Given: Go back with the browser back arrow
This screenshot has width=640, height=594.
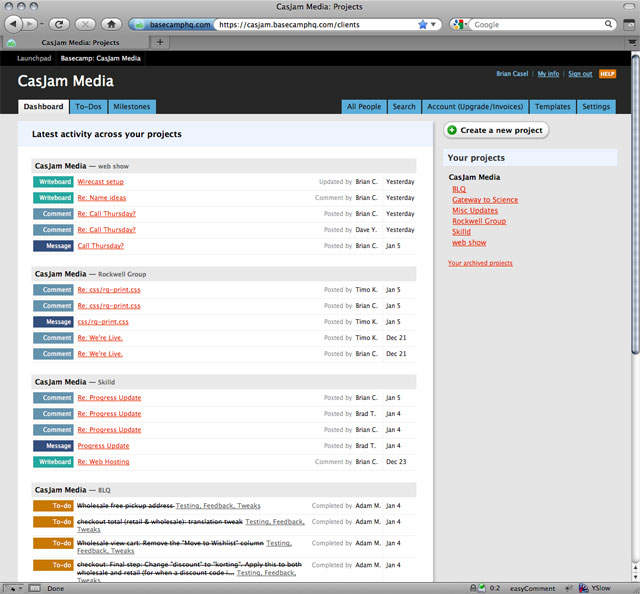Looking at the screenshot, I should [13, 24].
